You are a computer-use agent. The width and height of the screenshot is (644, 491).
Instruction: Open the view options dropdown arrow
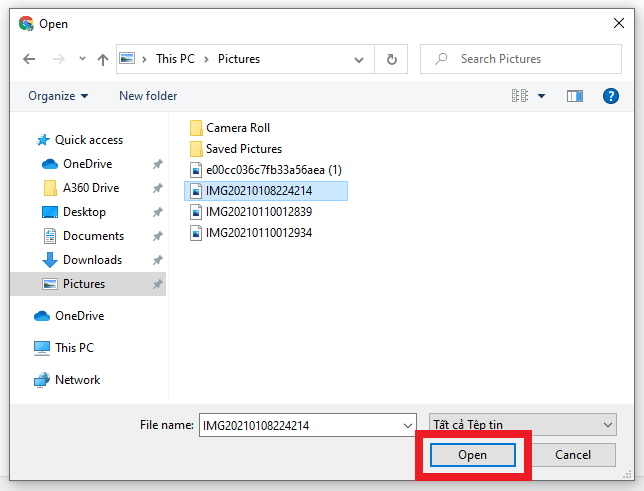click(x=541, y=96)
